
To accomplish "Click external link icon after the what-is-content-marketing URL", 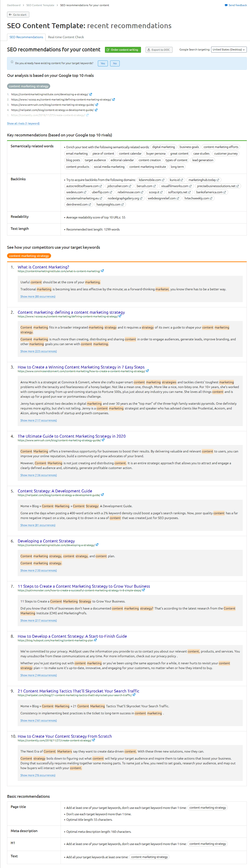I will 102,271.
